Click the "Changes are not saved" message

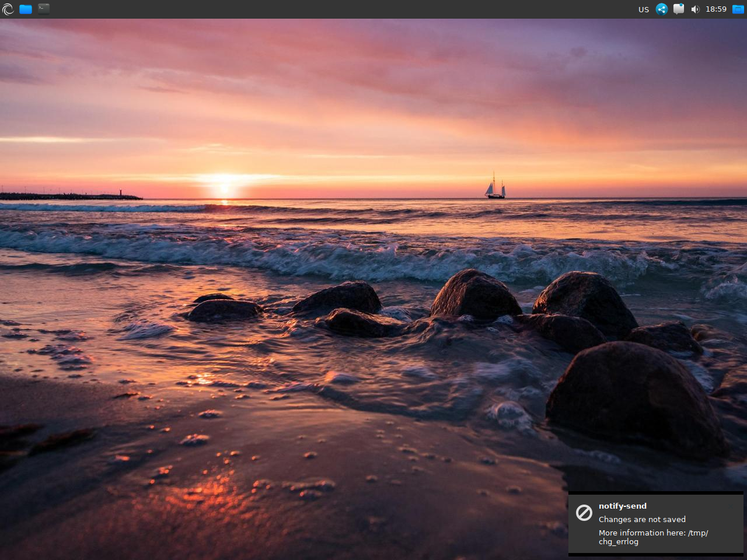point(642,519)
